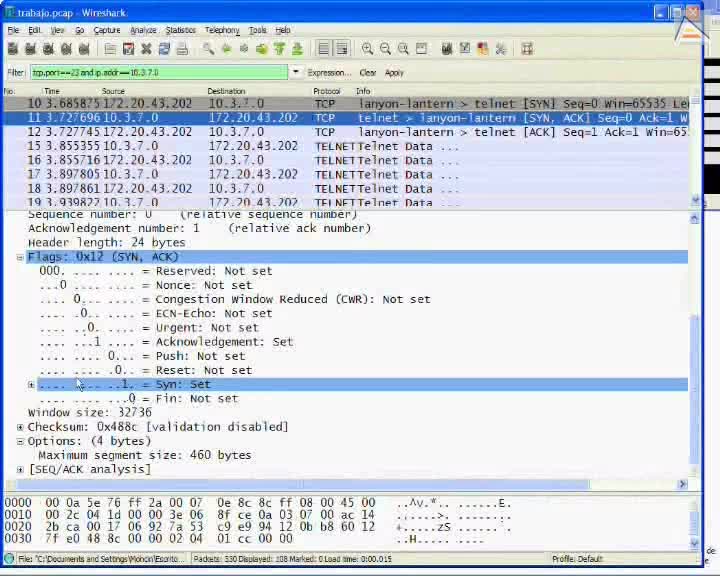Open the Tools menu
Image resolution: width=720 pixels, height=576 pixels.
(258, 30)
